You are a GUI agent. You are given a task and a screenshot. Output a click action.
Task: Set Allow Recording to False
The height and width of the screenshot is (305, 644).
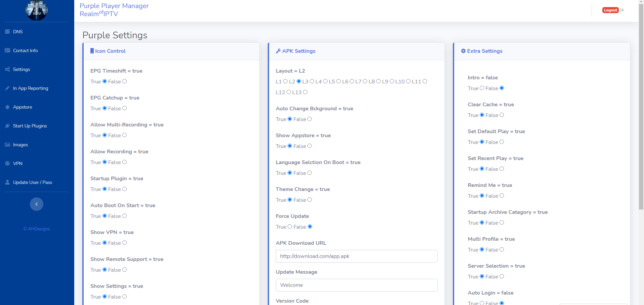click(x=125, y=162)
